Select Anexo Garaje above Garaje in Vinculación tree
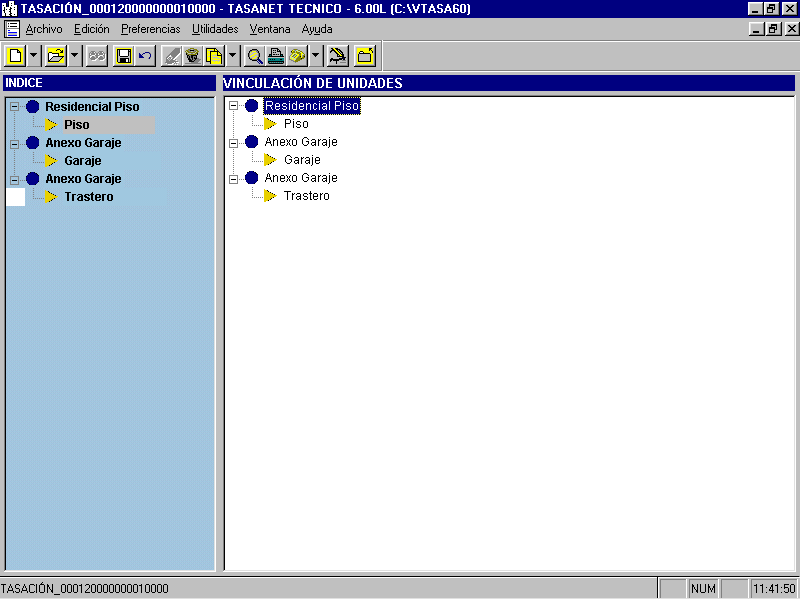 (x=301, y=142)
